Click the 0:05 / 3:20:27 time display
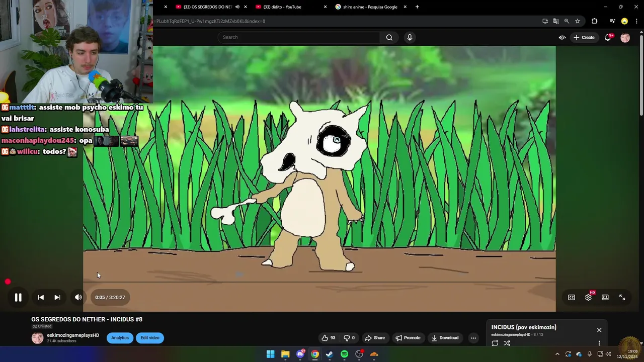Image resolution: width=644 pixels, height=362 pixels. (110, 297)
